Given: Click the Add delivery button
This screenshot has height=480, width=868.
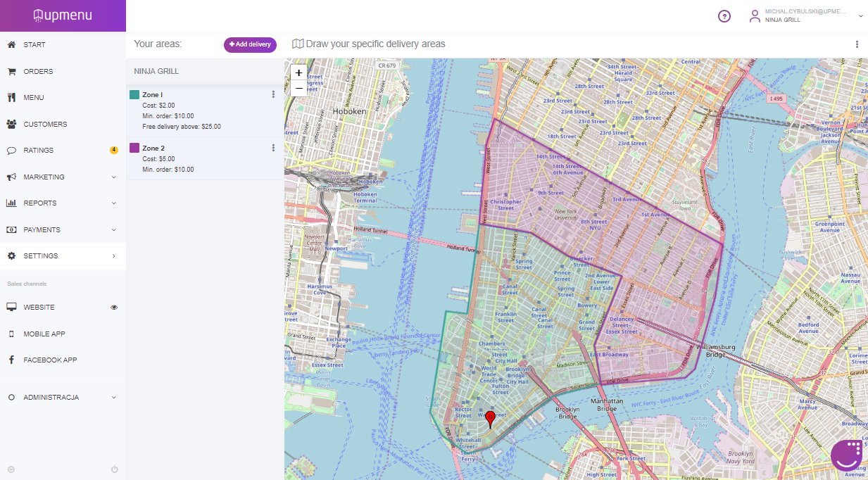Looking at the screenshot, I should 250,44.
